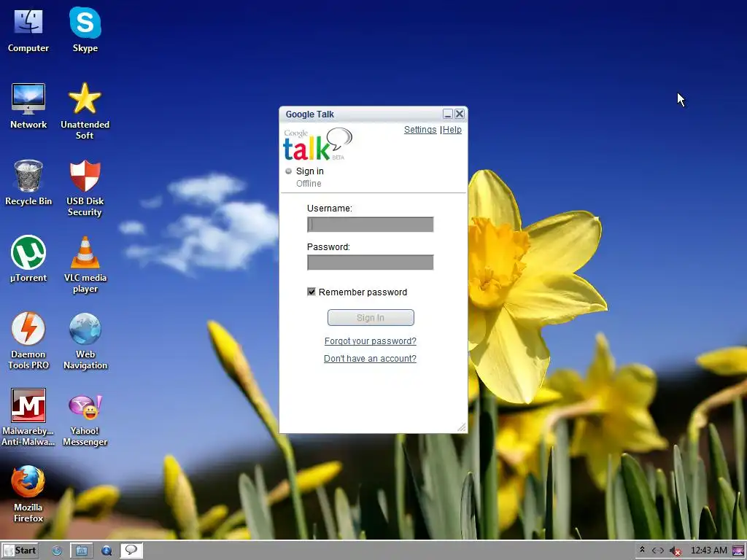Expand hidden tray icons with the double chevron
This screenshot has height=560, width=747.
(x=642, y=550)
